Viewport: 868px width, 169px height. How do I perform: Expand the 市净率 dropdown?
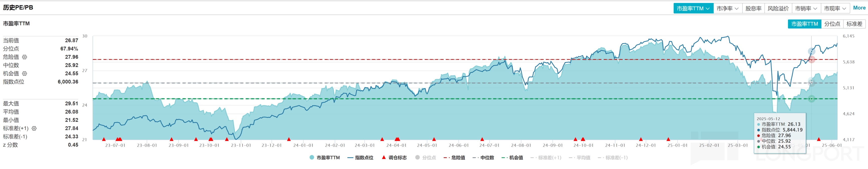click(x=728, y=9)
